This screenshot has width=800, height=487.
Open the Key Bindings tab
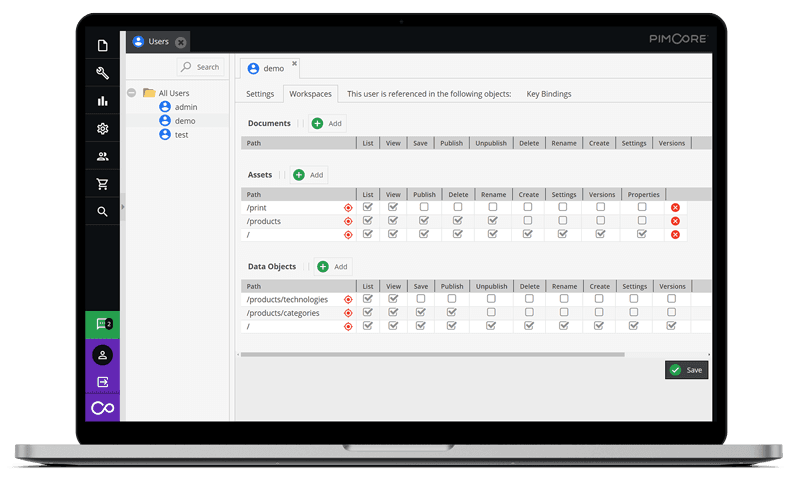point(548,94)
